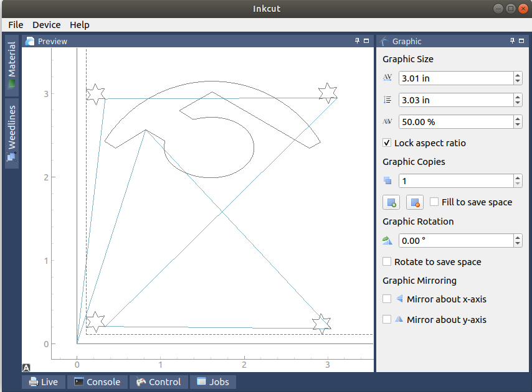Increase rotation angle with up arrow
Viewport: 532px width, 392px height.
[518, 238]
